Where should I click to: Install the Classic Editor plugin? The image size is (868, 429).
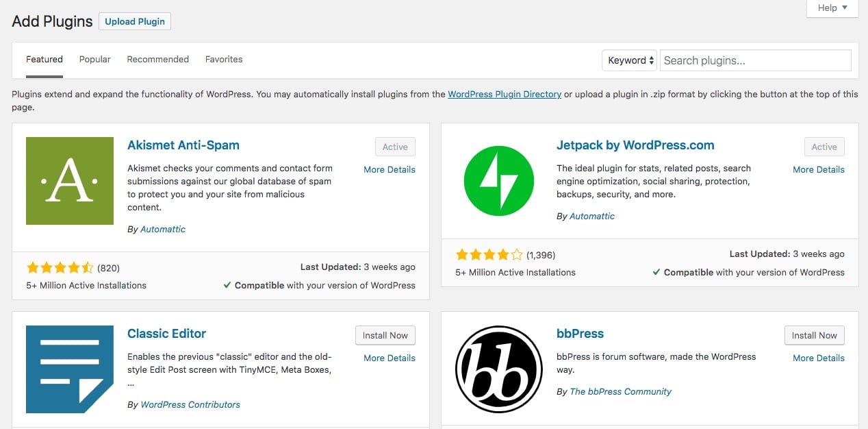pos(385,335)
